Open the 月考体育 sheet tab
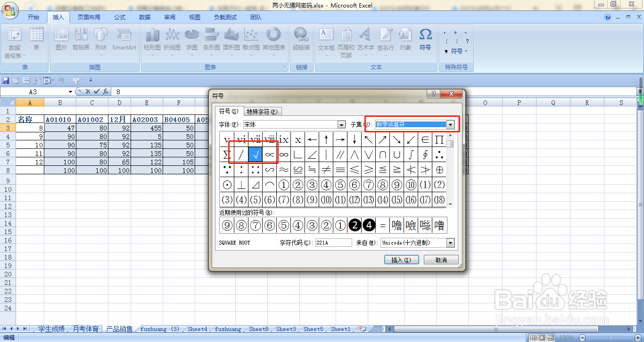 (x=85, y=329)
